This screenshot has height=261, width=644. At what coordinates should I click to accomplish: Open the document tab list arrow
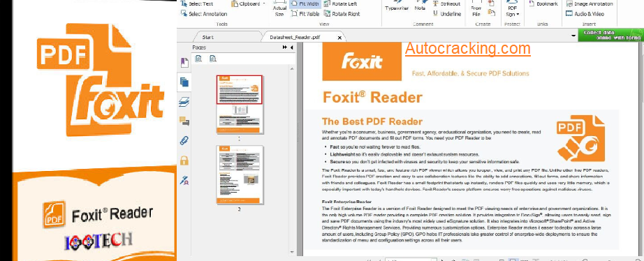[573, 36]
